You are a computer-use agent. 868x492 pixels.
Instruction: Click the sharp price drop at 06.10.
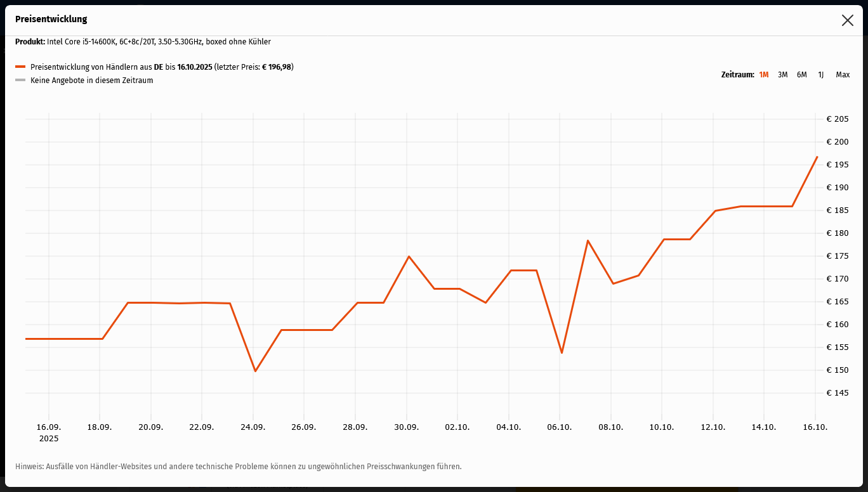point(562,353)
